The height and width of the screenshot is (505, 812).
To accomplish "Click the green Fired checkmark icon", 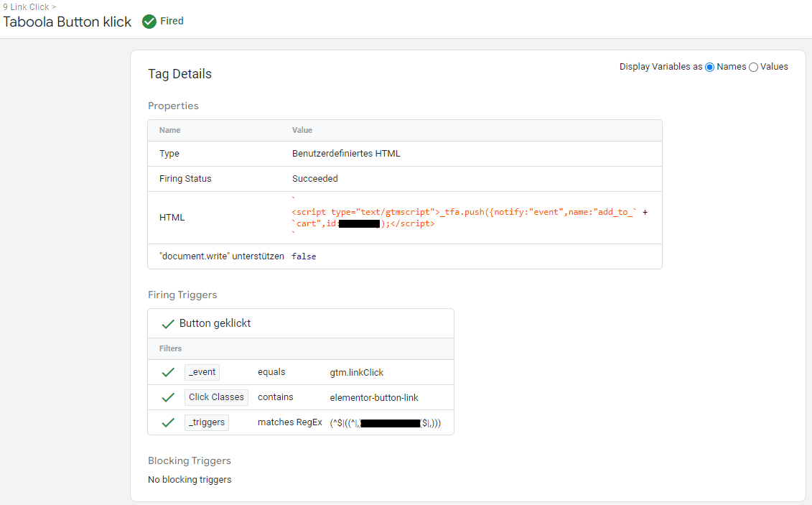I will (149, 22).
